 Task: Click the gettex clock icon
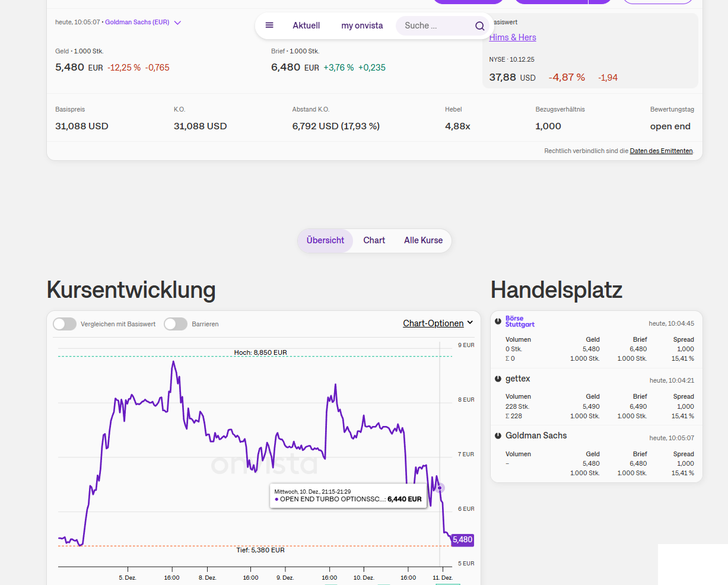[x=498, y=379]
